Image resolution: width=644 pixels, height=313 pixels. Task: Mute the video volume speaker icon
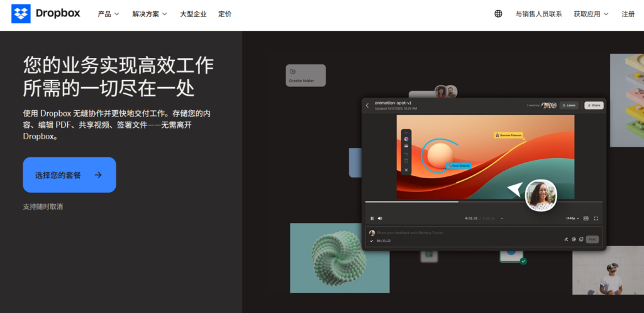click(x=380, y=219)
